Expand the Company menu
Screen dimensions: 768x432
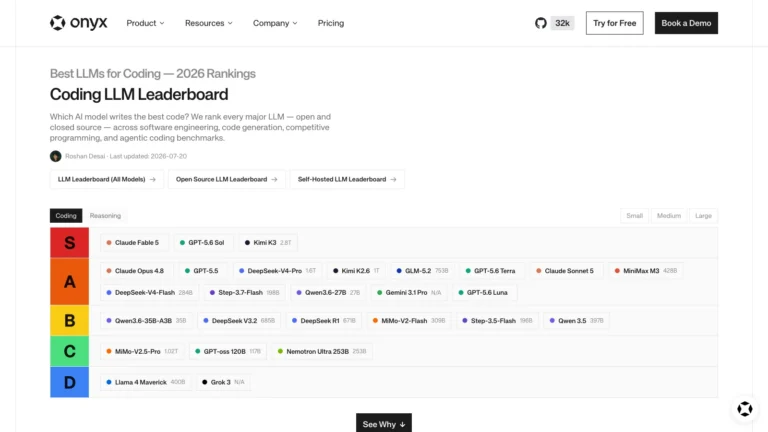pyautogui.click(x=275, y=23)
